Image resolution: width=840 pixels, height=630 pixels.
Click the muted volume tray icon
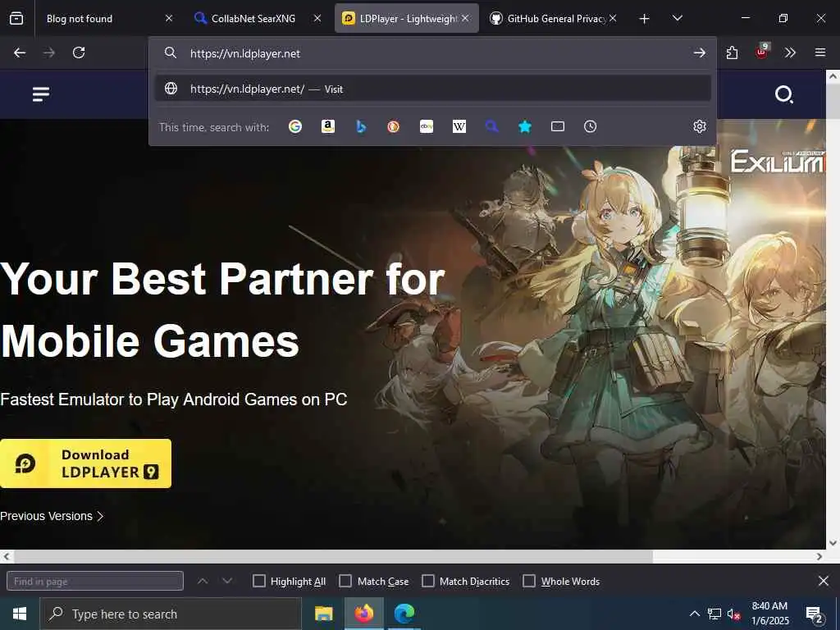coord(734,614)
